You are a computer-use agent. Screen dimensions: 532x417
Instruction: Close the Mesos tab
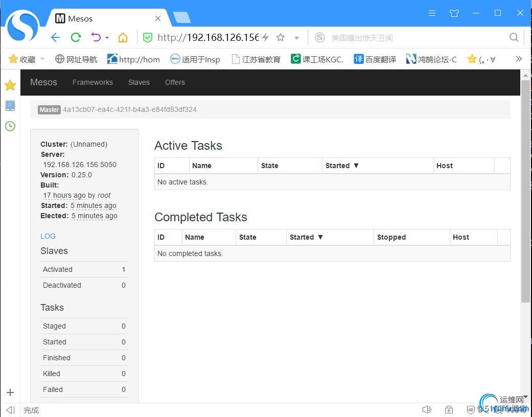tap(158, 18)
